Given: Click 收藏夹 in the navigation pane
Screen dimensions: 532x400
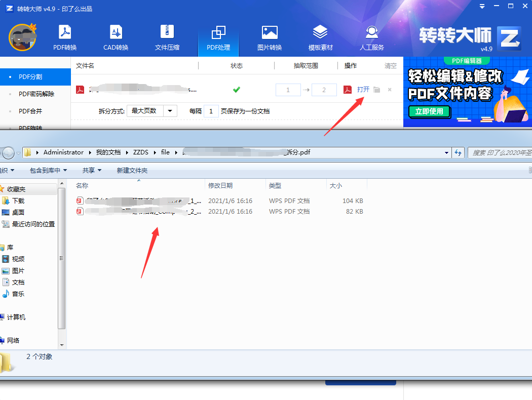Looking at the screenshot, I should click(x=16, y=189).
